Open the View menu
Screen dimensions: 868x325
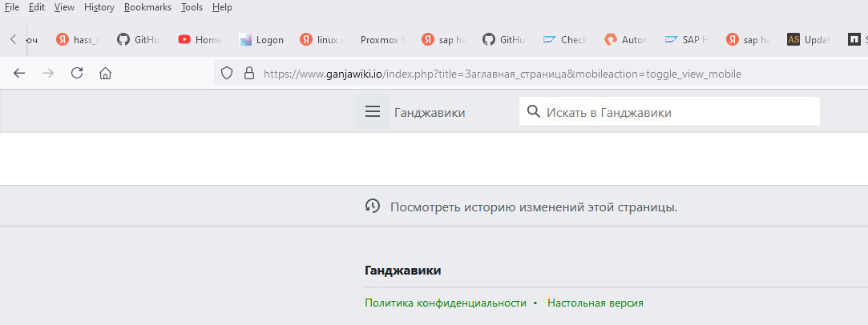(64, 7)
